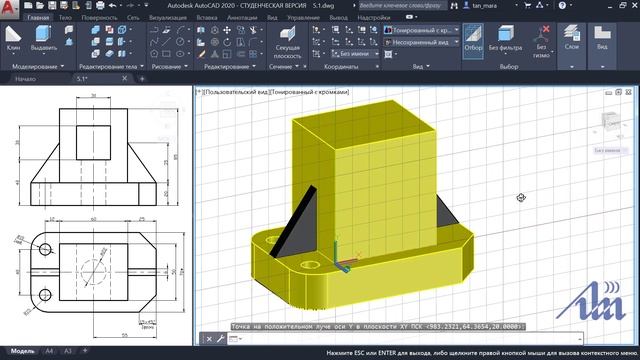Switch to the A4 layout tab
640x360 pixels.
click(49, 351)
